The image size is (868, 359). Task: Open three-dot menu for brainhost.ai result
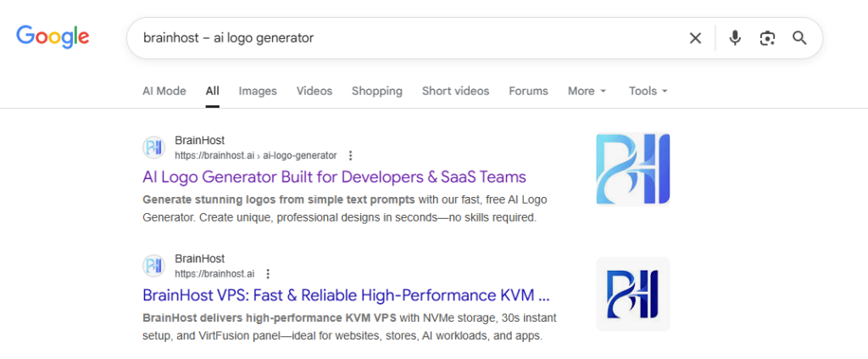pyautogui.click(x=268, y=273)
